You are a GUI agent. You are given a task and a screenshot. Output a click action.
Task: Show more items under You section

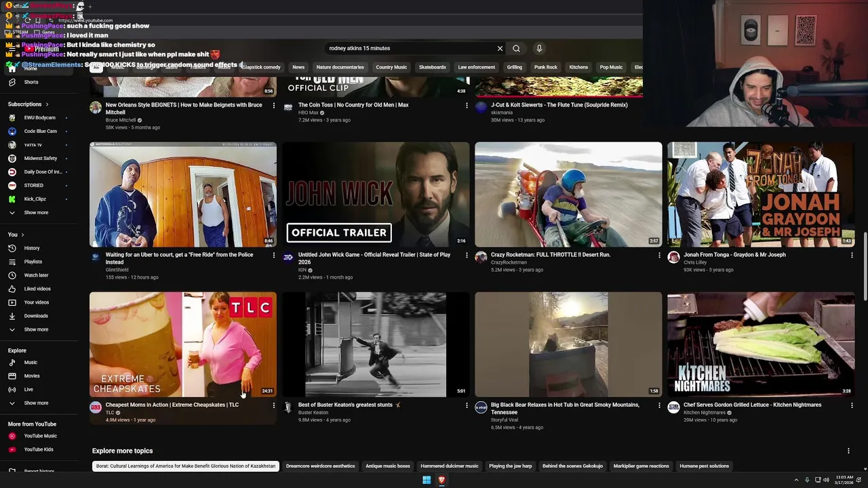pyautogui.click(x=36, y=329)
